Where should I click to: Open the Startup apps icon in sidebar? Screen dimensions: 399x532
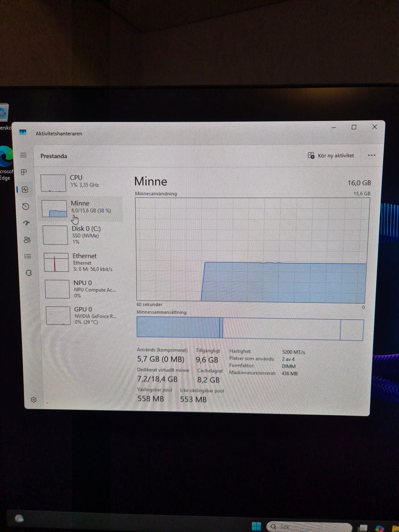coord(27,223)
